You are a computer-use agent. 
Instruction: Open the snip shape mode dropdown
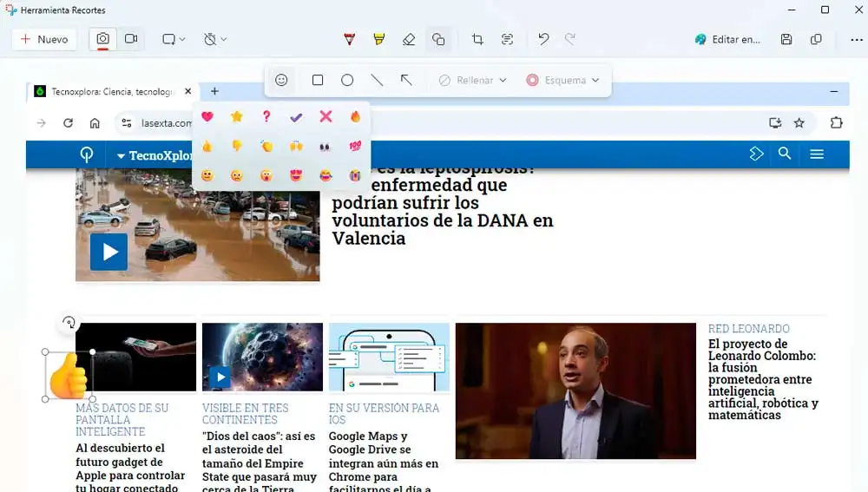point(174,39)
